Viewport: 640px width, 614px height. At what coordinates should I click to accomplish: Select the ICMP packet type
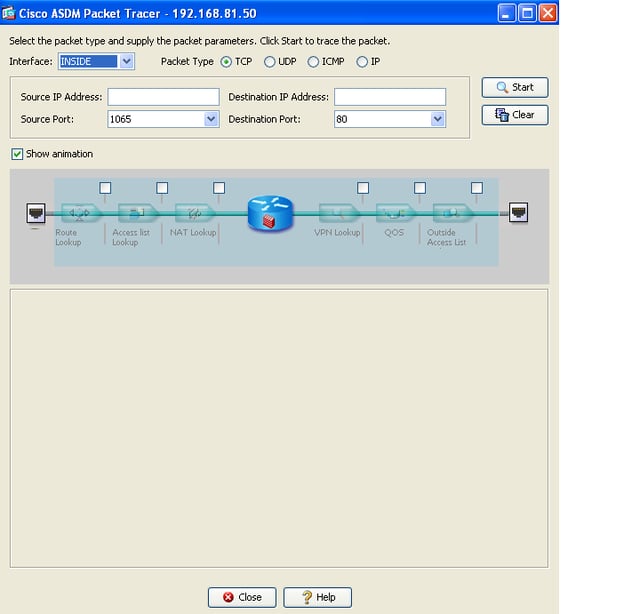pyautogui.click(x=313, y=62)
